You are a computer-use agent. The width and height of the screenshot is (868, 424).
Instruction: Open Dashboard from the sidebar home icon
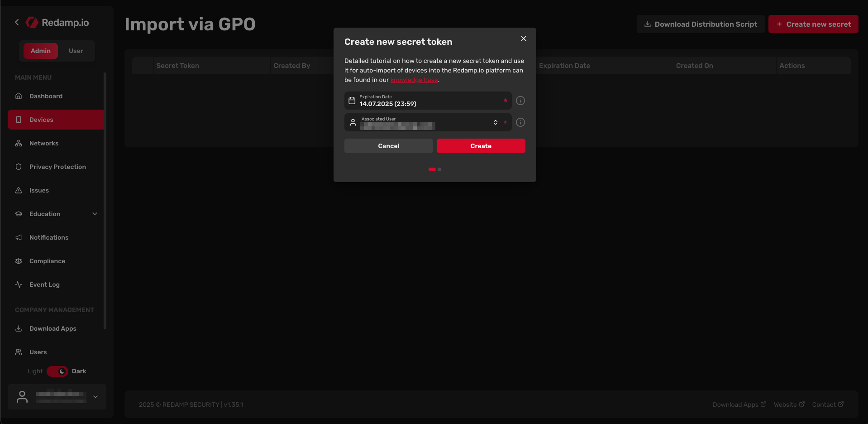tap(19, 96)
